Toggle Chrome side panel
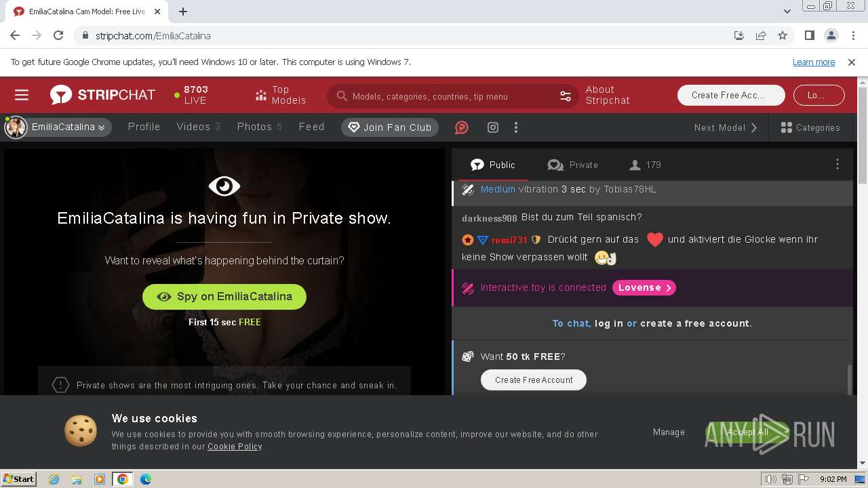Image resolution: width=868 pixels, height=488 pixels. pyautogui.click(x=809, y=35)
